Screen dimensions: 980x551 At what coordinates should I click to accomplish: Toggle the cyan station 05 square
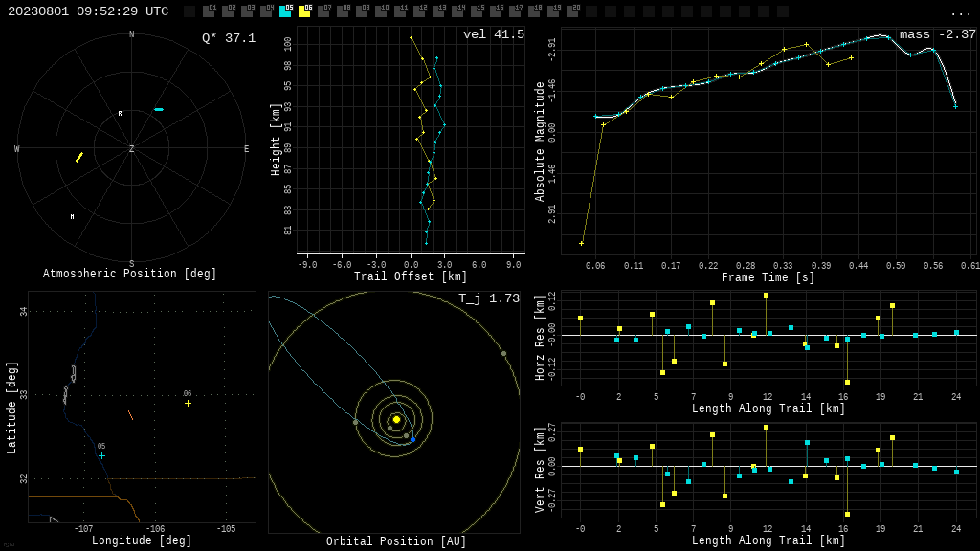point(285,11)
